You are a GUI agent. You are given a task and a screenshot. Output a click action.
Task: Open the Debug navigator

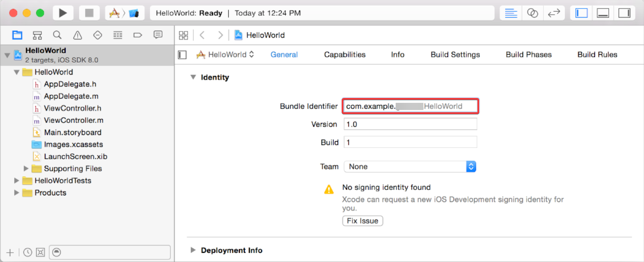(x=117, y=35)
